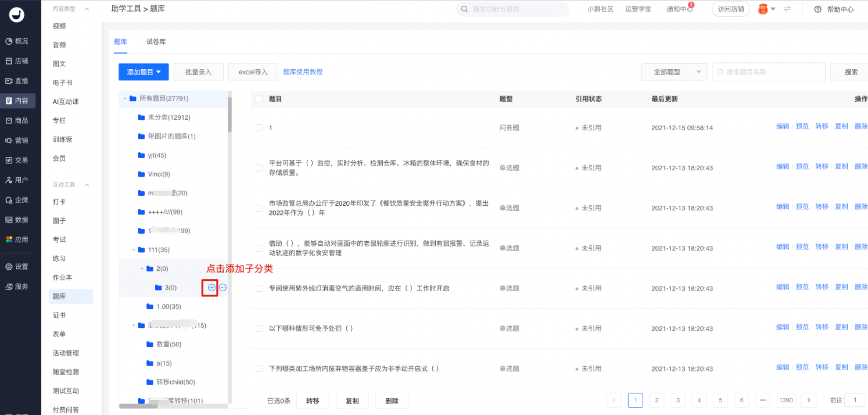Click the 数据 data icon in sidebar
The image size is (868, 415).
point(9,220)
